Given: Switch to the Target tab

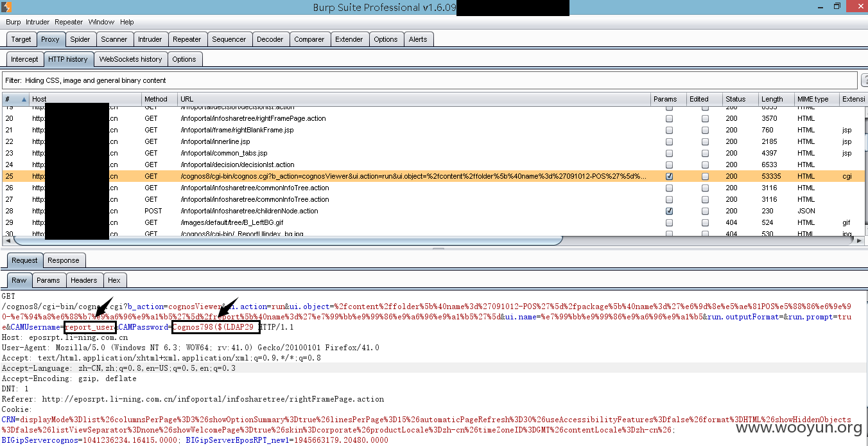Looking at the screenshot, I should [x=21, y=39].
